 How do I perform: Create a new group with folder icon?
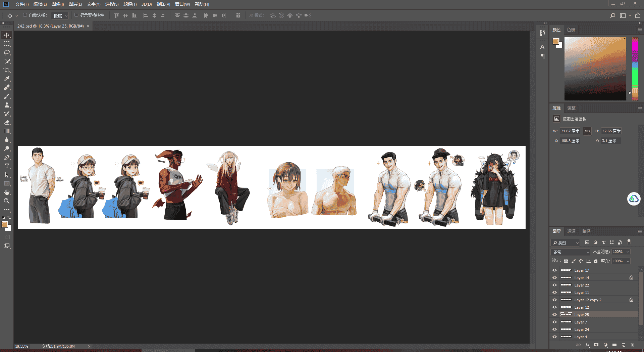pyautogui.click(x=614, y=345)
